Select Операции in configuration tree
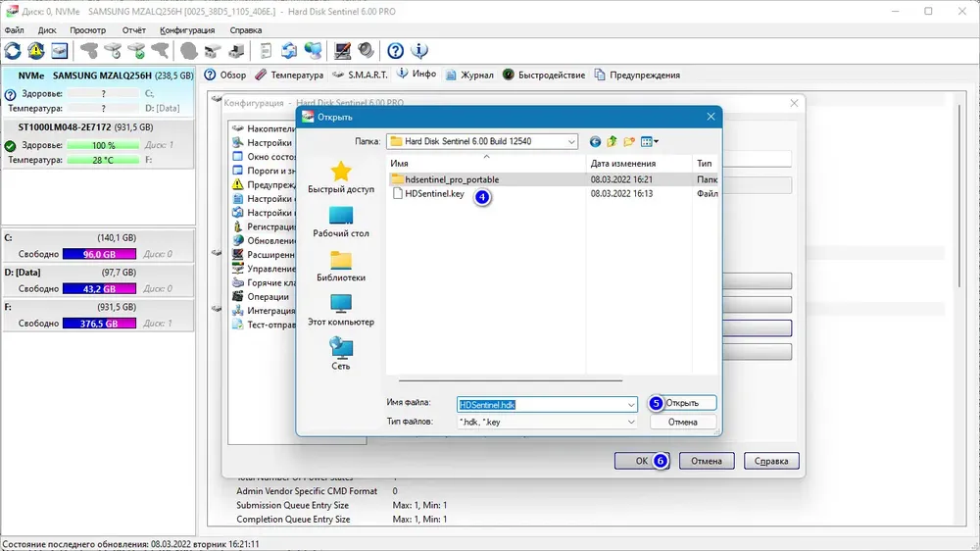 (x=262, y=297)
